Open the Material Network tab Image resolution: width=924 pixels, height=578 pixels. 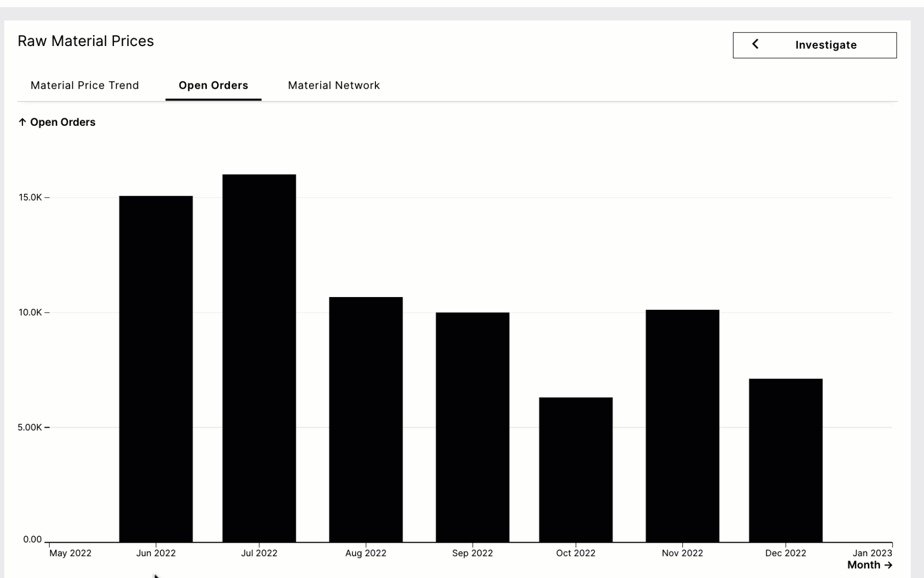[x=333, y=85]
